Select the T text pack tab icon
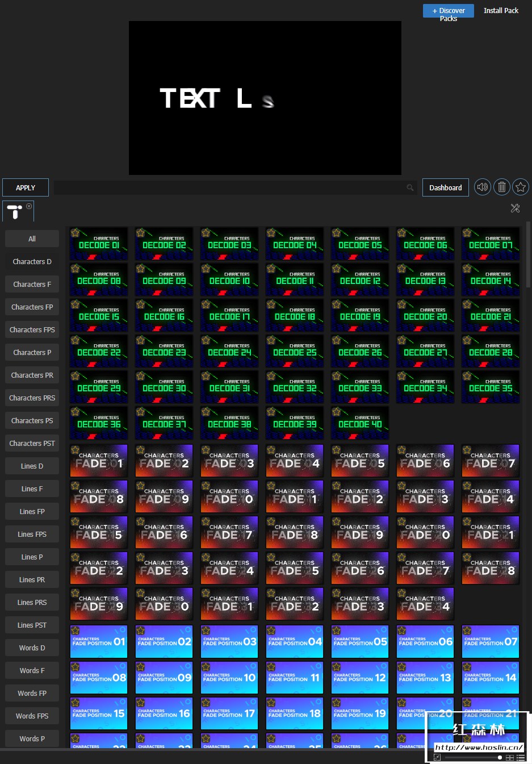Viewport: 532px width, 764px height. point(15,212)
